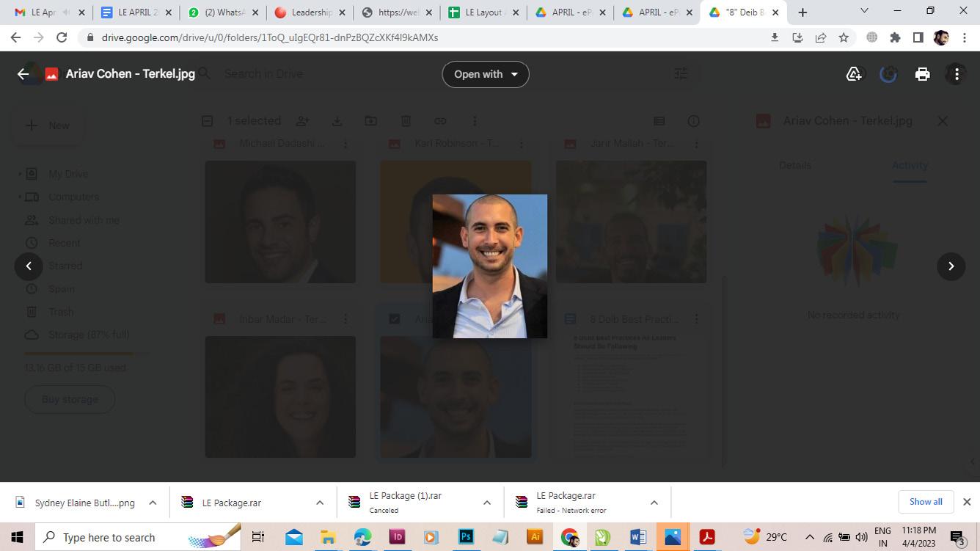Screen dimensions: 980x551
Task: Open the canceled LE Package (1).rar item
Action: pos(405,503)
